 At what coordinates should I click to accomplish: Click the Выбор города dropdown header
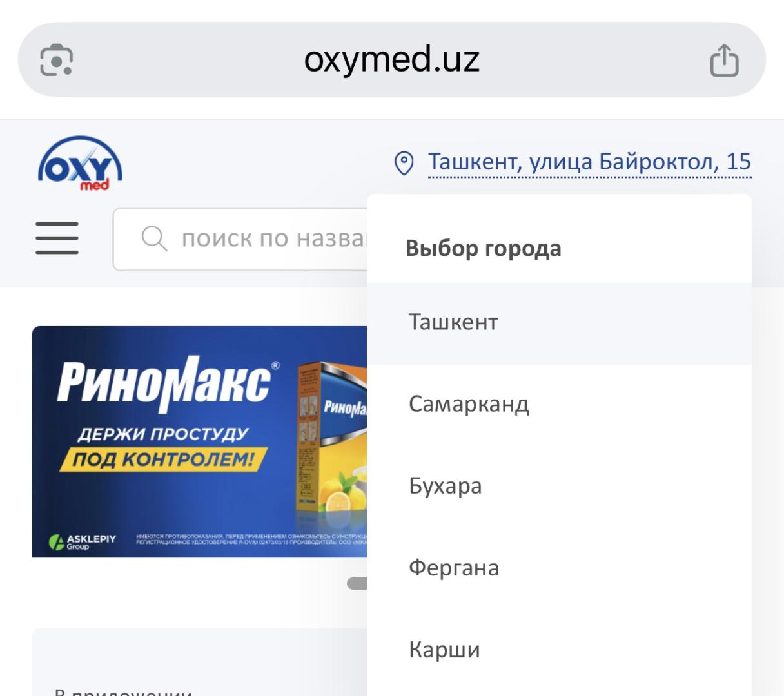[483, 248]
